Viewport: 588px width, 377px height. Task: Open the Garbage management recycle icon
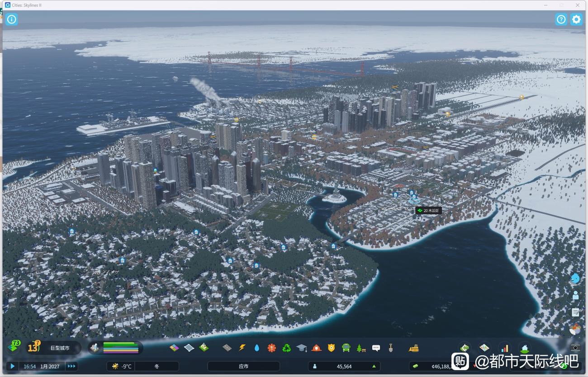coord(286,348)
